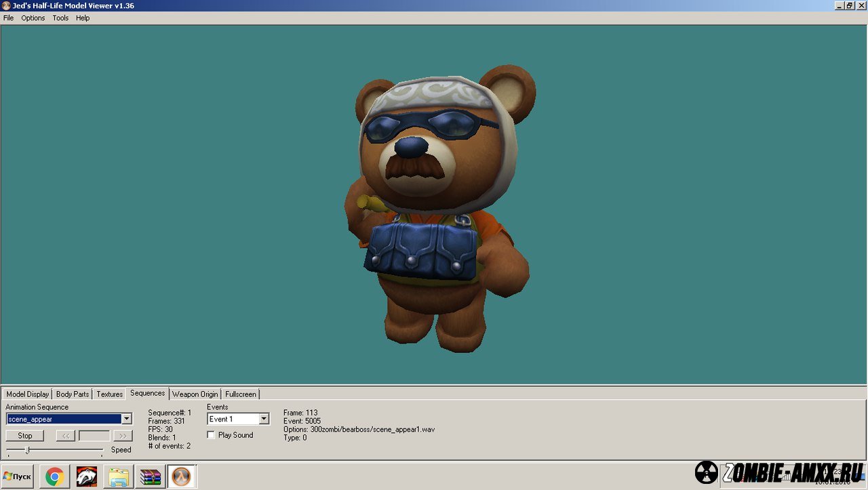Enable the Play Sound checkbox

211,435
